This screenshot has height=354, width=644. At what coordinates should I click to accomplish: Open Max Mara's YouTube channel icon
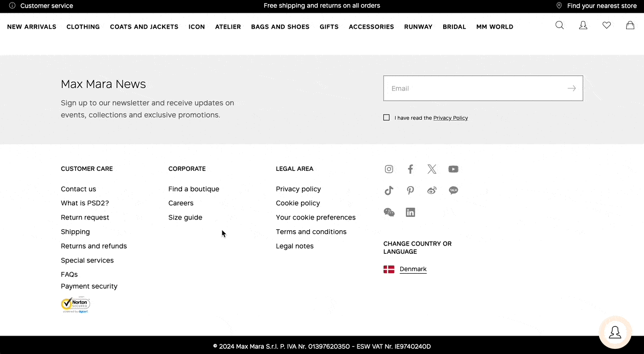click(453, 169)
